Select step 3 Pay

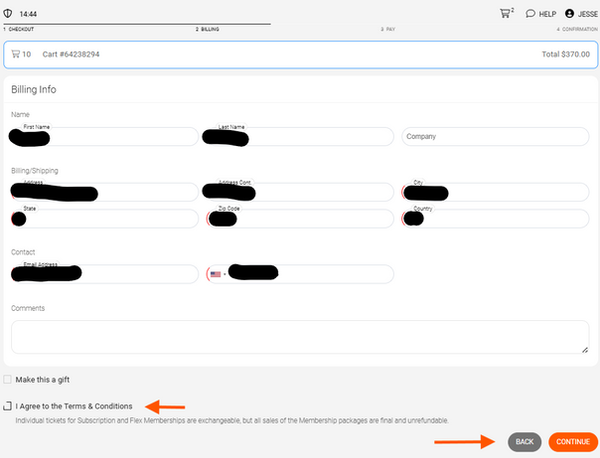tap(388, 29)
